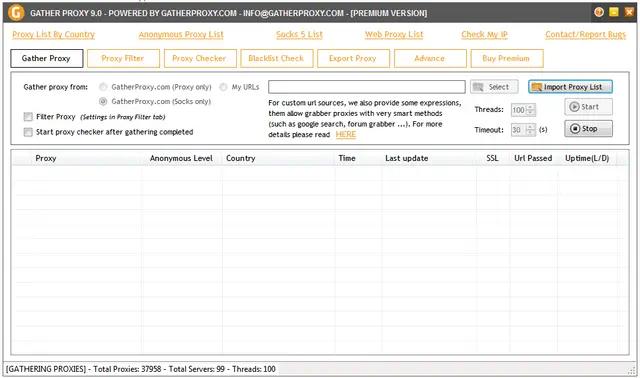Click the window resize grip icon

point(631,370)
